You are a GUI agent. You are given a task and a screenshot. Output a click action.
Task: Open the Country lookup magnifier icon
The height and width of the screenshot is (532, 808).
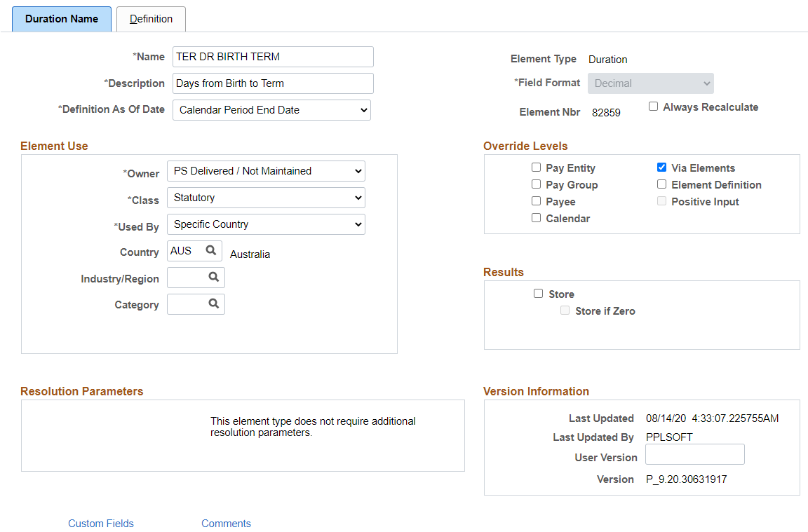tap(210, 250)
